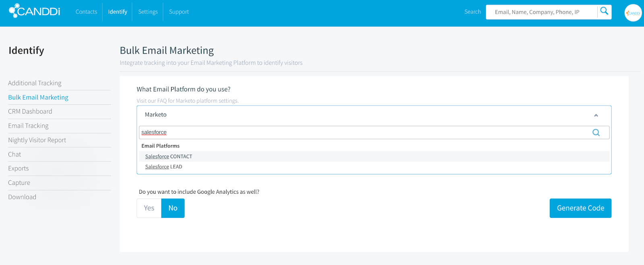Click the magnifier icon in platform filter box
The height and width of the screenshot is (265, 644).
coord(596,132)
